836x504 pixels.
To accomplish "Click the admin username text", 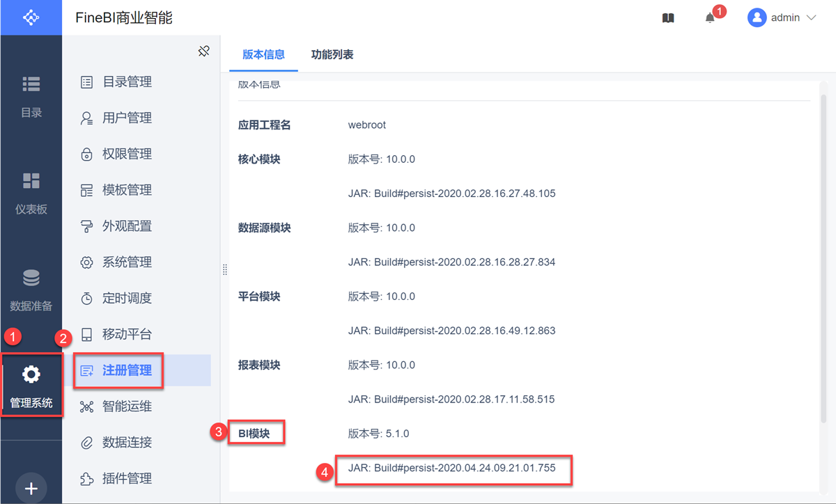I will click(785, 18).
